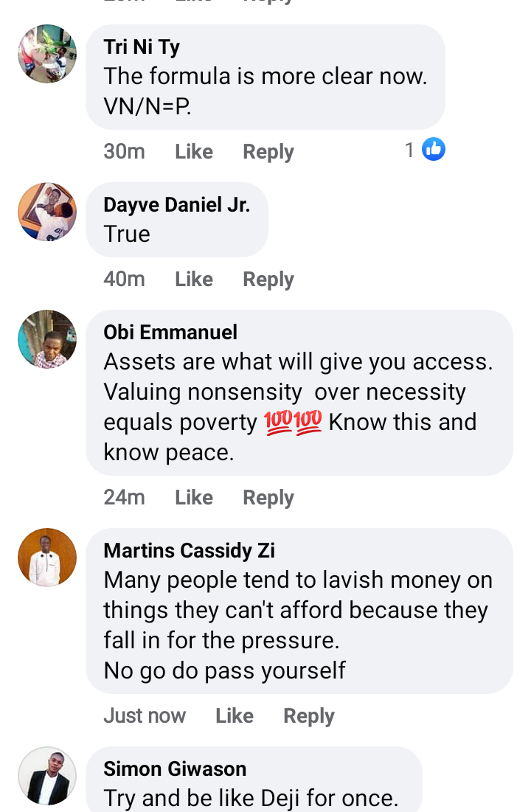Like Dayve Daniel Jr.'s True comment

point(194,279)
